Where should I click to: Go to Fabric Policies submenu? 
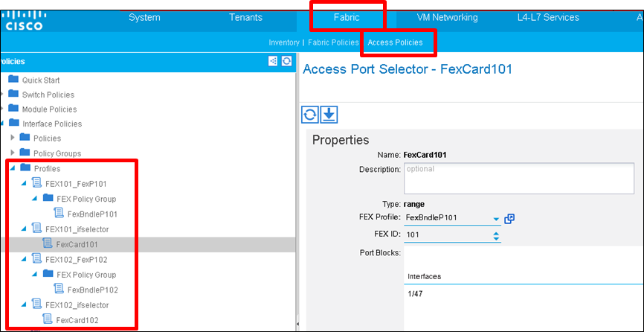[333, 42]
